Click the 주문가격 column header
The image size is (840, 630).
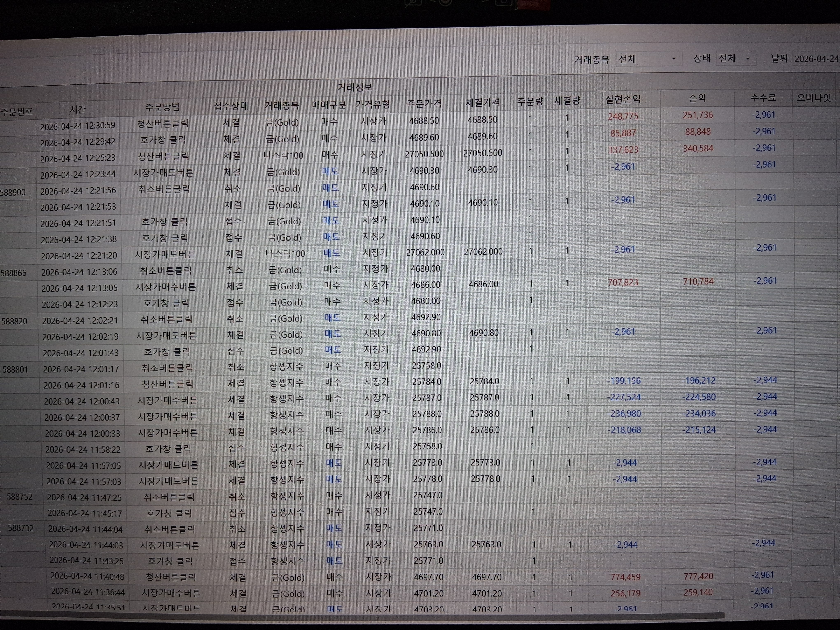tap(424, 103)
